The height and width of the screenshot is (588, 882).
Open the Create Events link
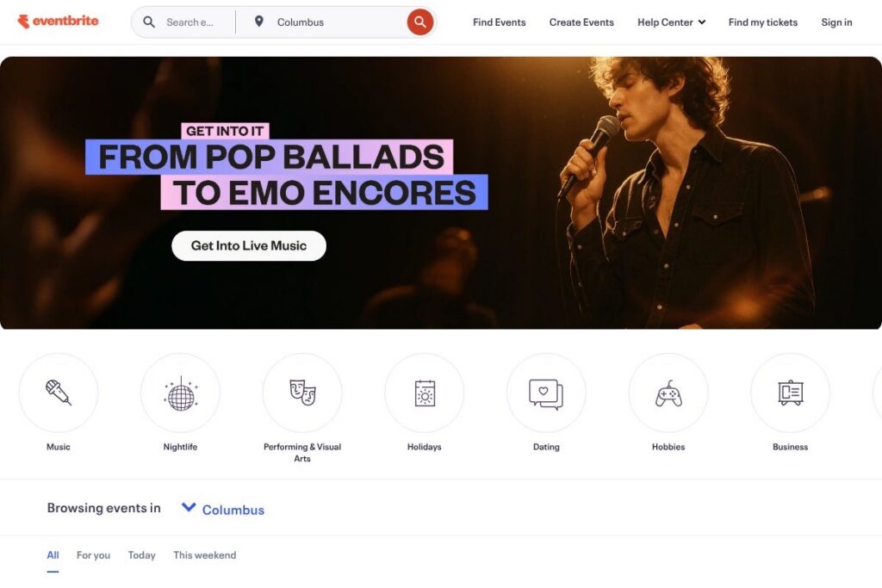point(581,22)
